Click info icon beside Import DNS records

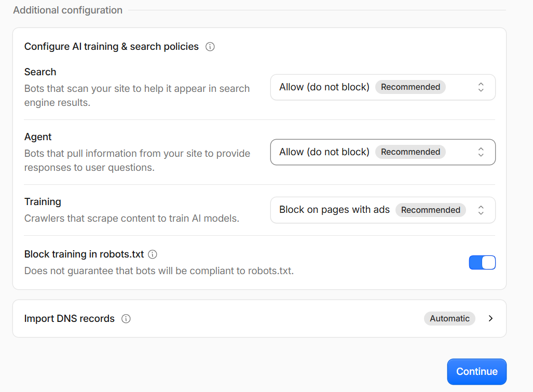coord(126,319)
